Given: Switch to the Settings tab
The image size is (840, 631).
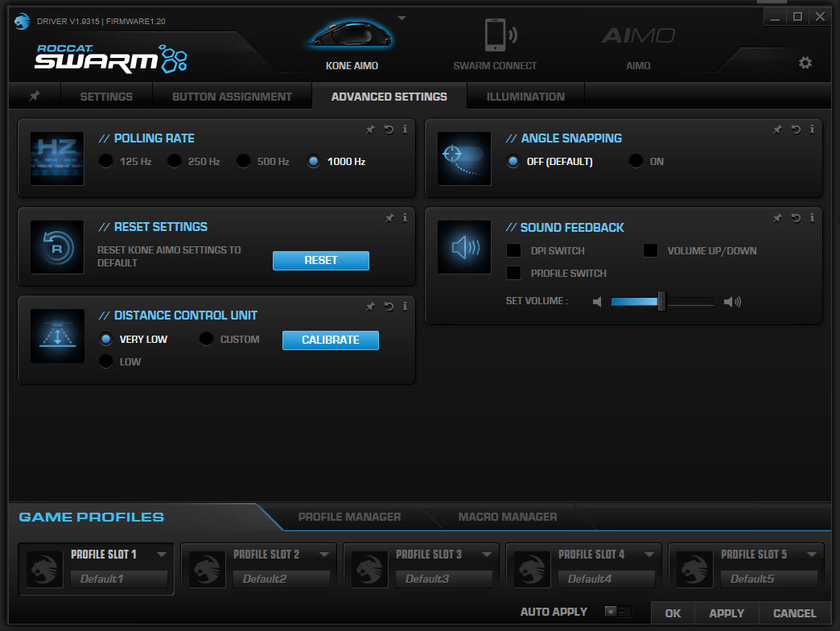Looking at the screenshot, I should tap(106, 97).
